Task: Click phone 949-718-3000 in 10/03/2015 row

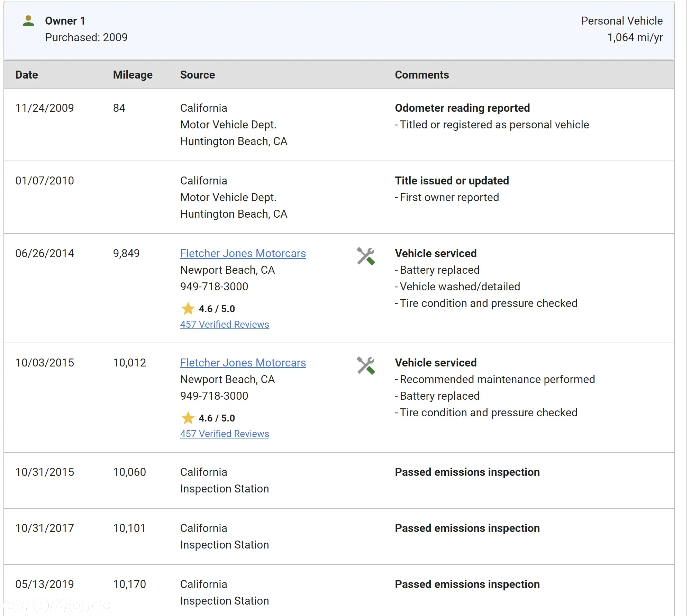Action: pyautogui.click(x=214, y=396)
